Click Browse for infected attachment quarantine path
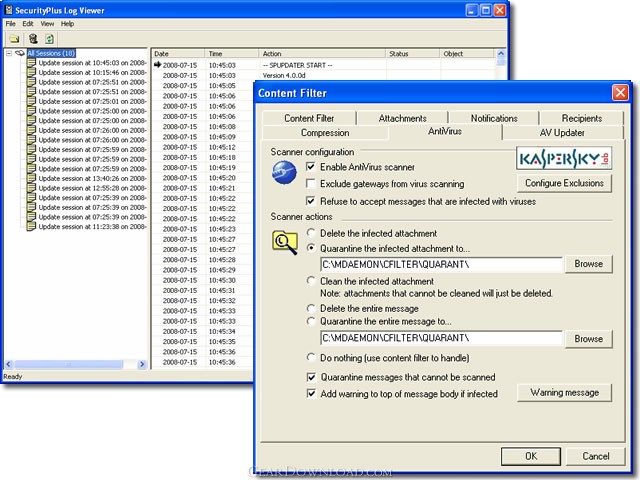The height and width of the screenshot is (480, 640). [589, 264]
